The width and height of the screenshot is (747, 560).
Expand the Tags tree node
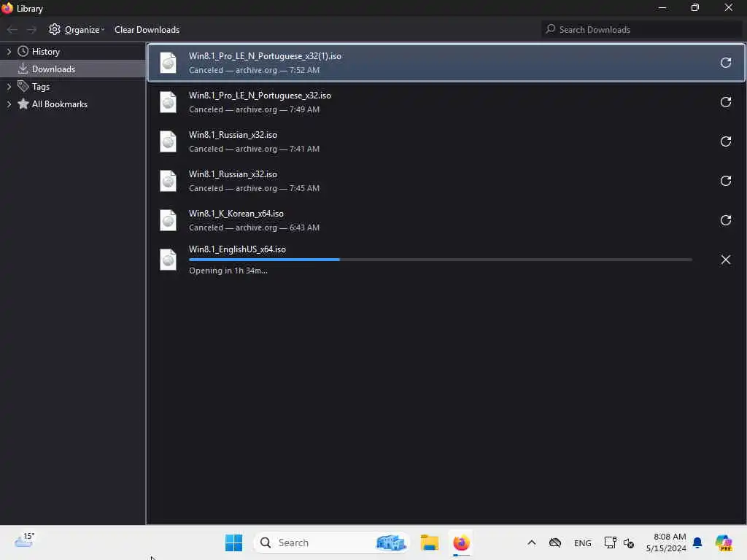click(x=9, y=87)
